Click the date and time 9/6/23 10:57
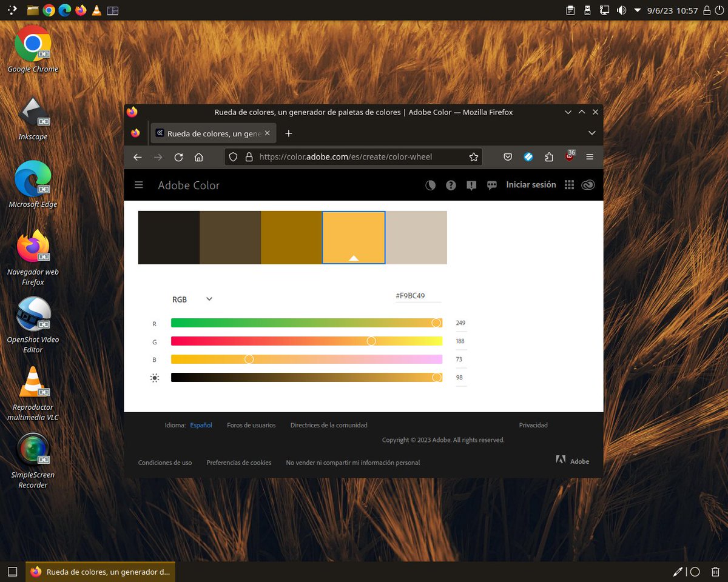 coord(672,10)
